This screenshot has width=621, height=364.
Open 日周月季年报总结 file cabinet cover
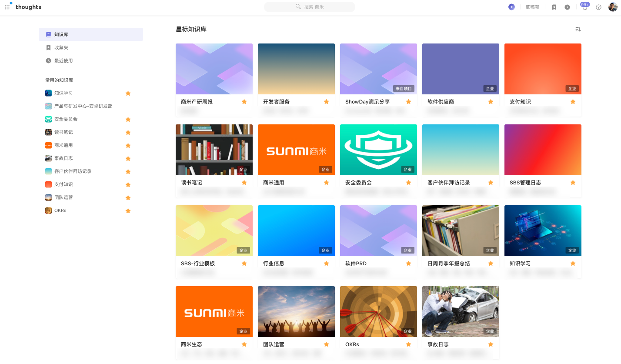coord(461,230)
